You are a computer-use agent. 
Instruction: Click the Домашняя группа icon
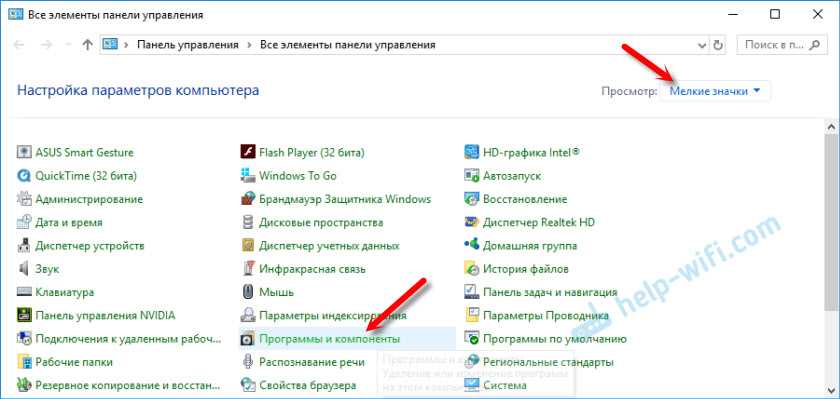471,246
